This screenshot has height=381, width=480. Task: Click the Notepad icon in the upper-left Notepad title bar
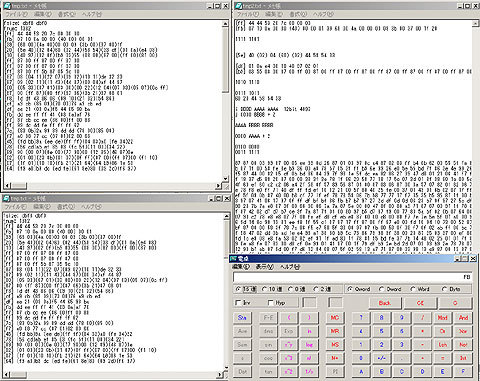click(x=7, y=6)
